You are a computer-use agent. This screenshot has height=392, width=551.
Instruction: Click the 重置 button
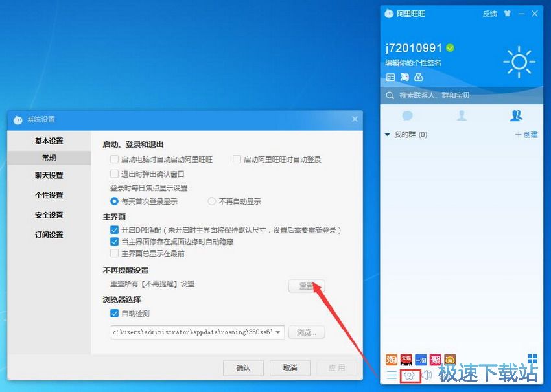point(307,286)
